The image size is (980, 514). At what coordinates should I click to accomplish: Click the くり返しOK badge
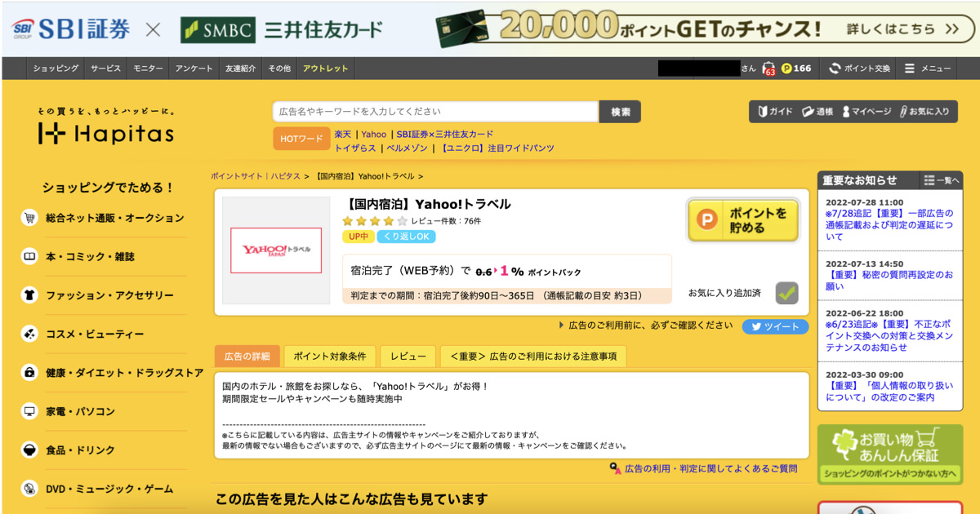pyautogui.click(x=406, y=237)
